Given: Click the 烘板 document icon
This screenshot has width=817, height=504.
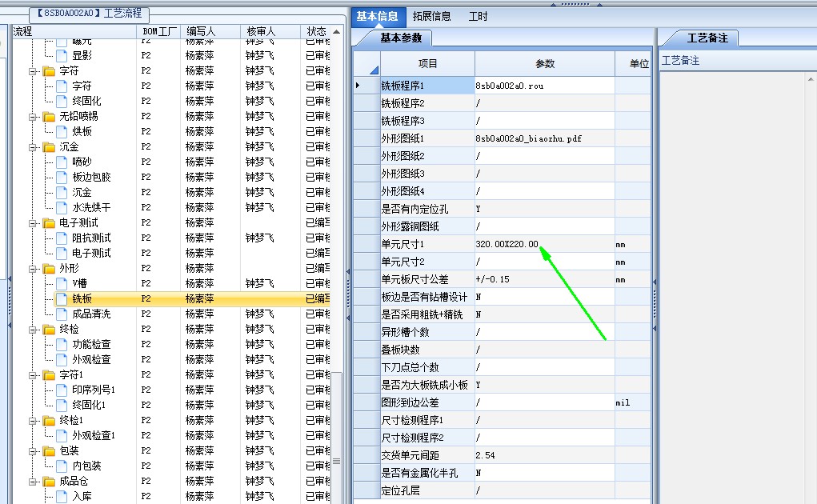Looking at the screenshot, I should 62,132.
